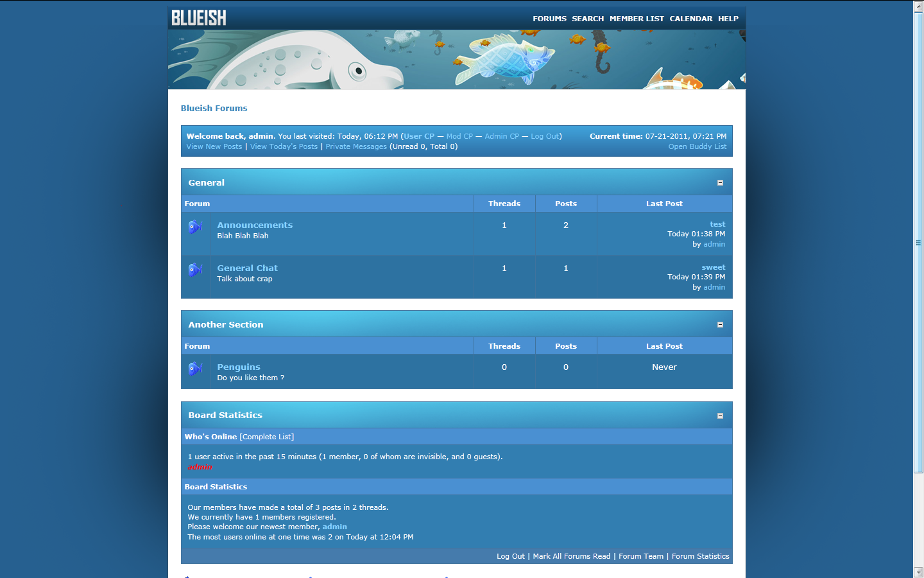This screenshot has width=924, height=578.
Task: Click the scrollbar up arrow
Action: pos(918,6)
